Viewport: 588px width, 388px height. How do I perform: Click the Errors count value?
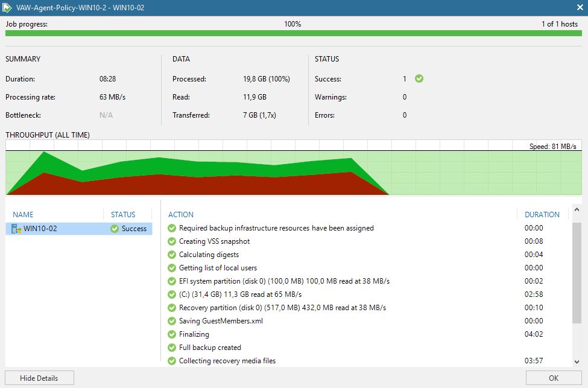pos(405,115)
